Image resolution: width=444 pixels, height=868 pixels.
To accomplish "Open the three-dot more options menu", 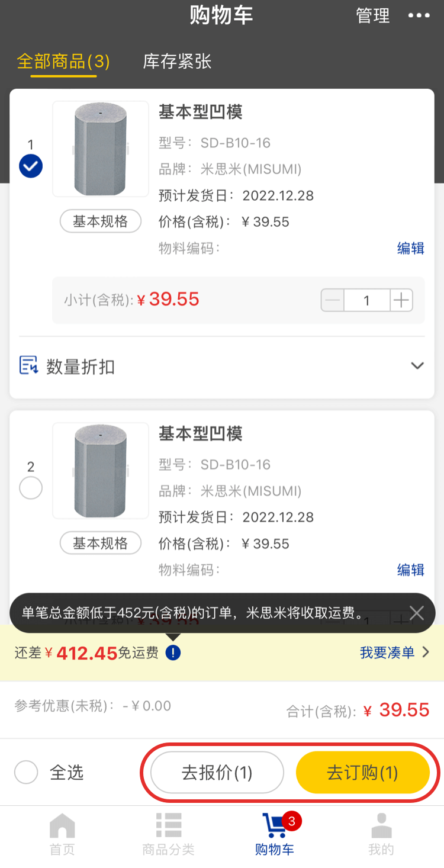I will pos(419,15).
